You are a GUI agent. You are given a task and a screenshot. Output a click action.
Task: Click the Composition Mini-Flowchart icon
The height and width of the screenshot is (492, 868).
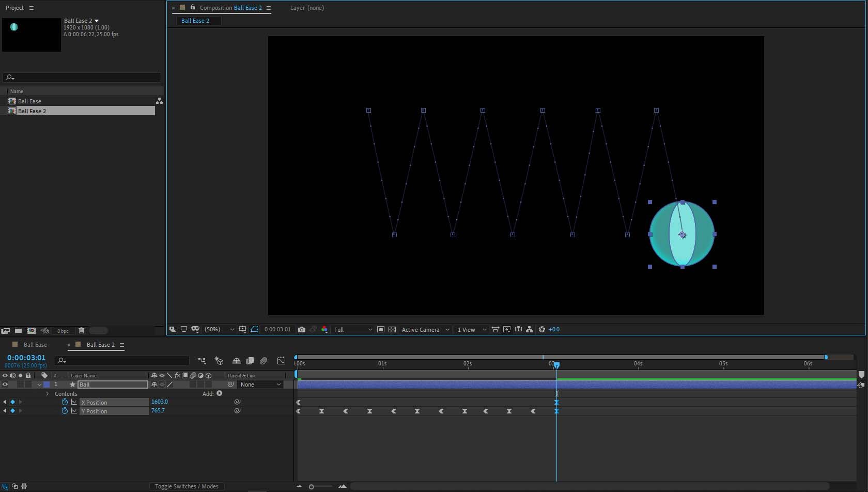(202, 361)
